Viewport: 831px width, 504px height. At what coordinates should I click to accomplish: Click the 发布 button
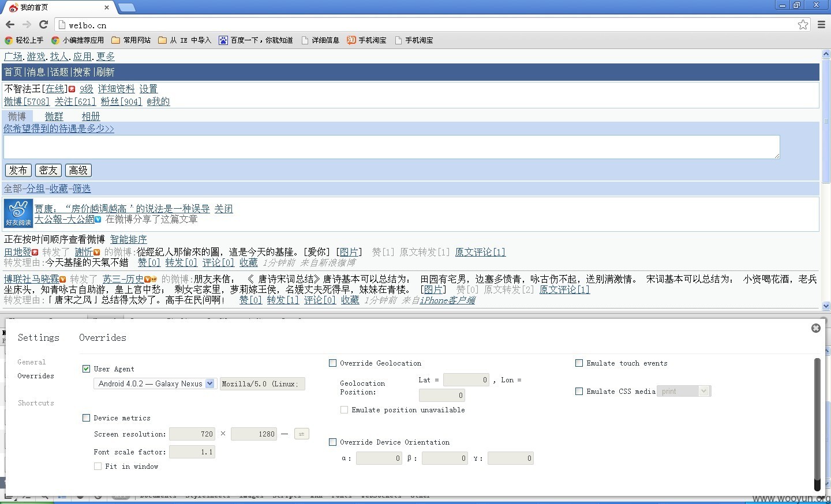coord(18,170)
